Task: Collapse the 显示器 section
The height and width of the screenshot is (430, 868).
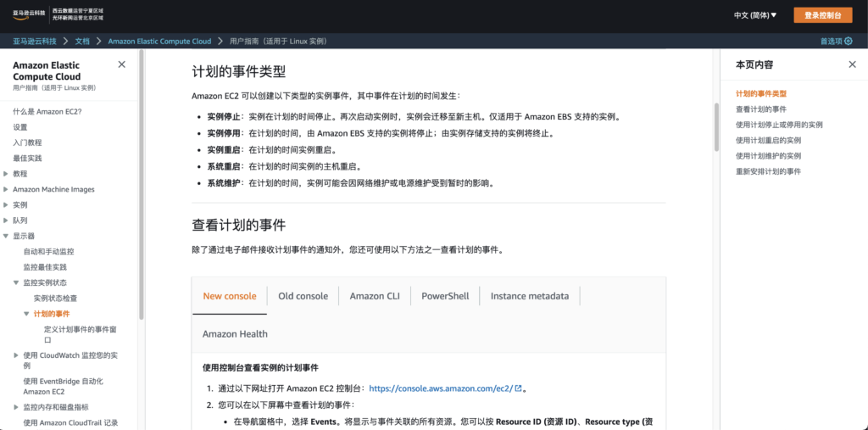Action: pos(6,236)
